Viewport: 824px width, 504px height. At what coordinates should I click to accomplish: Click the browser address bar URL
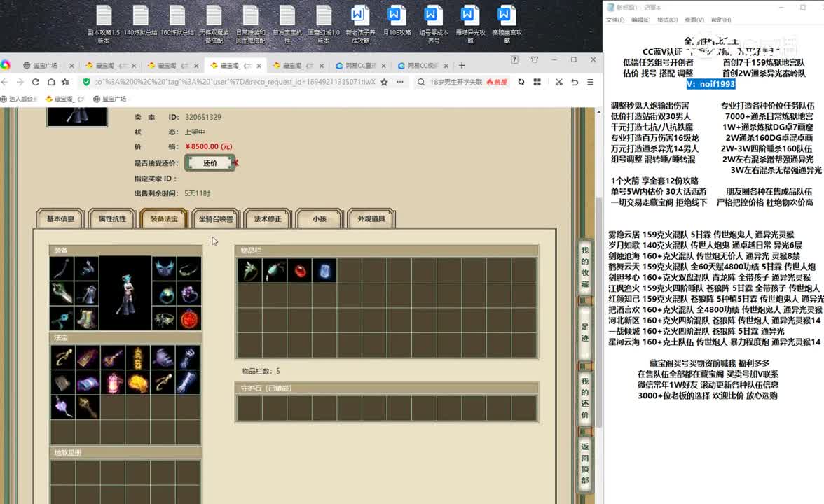(x=235, y=82)
